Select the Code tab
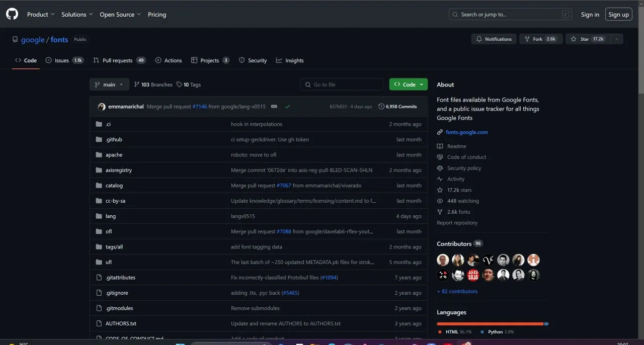Viewport: 644px width, 345px height. 26,60
